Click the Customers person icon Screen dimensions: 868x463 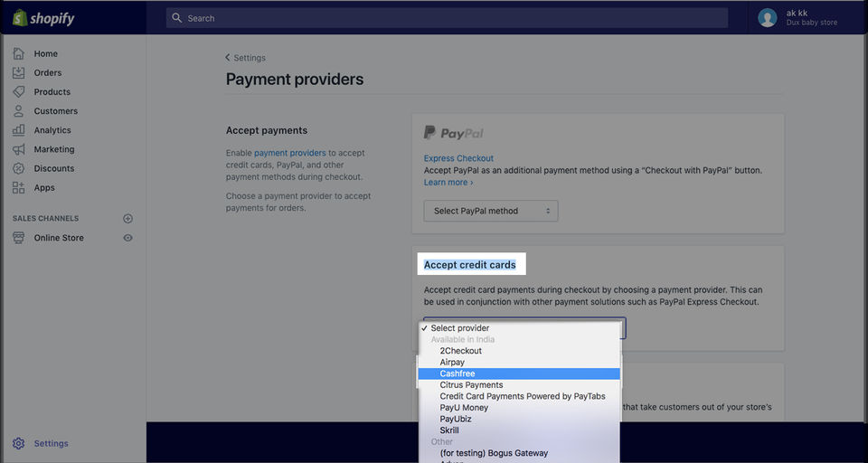tap(19, 110)
